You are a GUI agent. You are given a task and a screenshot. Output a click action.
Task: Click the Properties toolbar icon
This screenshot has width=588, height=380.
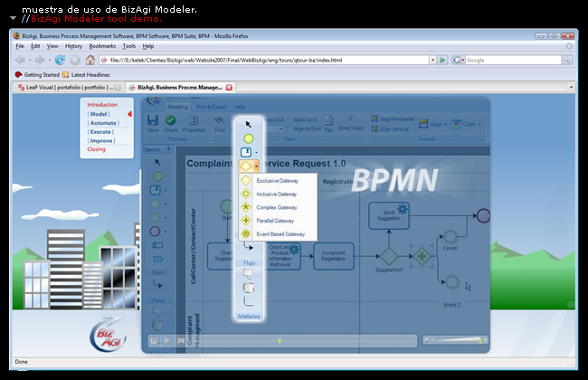pyautogui.click(x=194, y=120)
